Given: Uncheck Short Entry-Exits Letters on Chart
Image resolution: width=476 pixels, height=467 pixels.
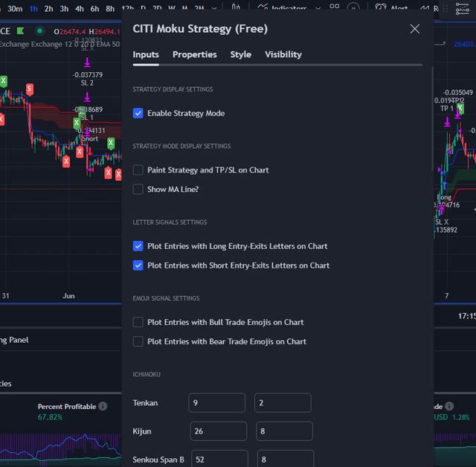Looking at the screenshot, I should pyautogui.click(x=138, y=265).
